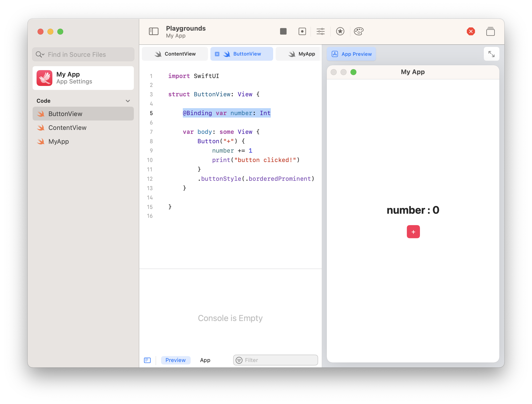Collapse the Code section chevron
532x404 pixels.
[x=128, y=101]
